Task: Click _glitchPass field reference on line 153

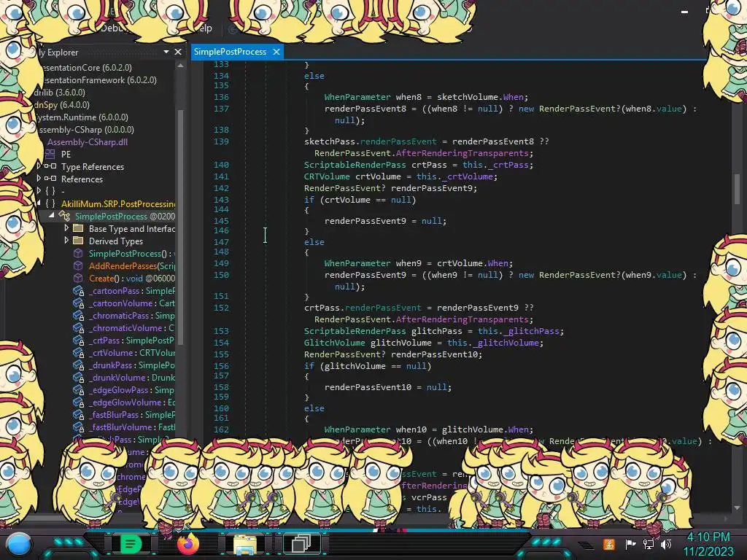Action: coord(531,331)
